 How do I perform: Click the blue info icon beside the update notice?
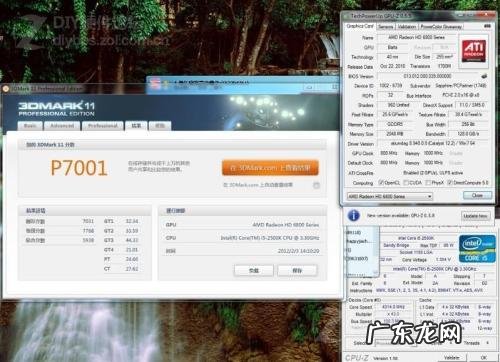point(354,216)
